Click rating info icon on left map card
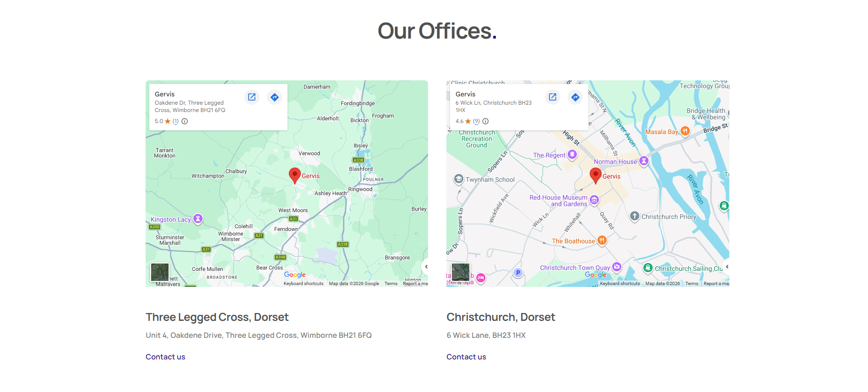Image resolution: width=868 pixels, height=392 pixels. (x=185, y=121)
